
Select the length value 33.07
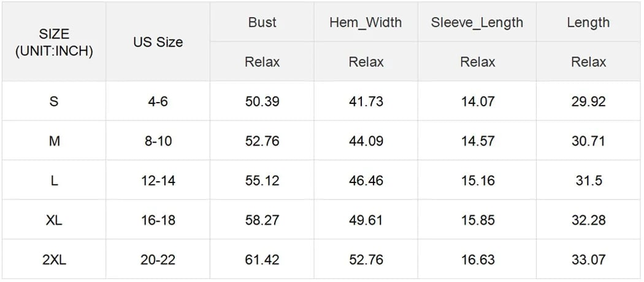pyautogui.click(x=588, y=260)
